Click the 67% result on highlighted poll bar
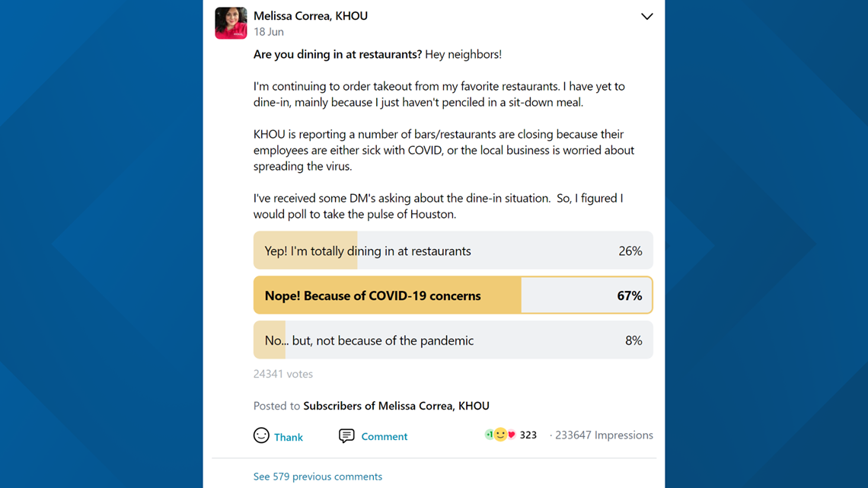868x488 pixels. (x=630, y=295)
